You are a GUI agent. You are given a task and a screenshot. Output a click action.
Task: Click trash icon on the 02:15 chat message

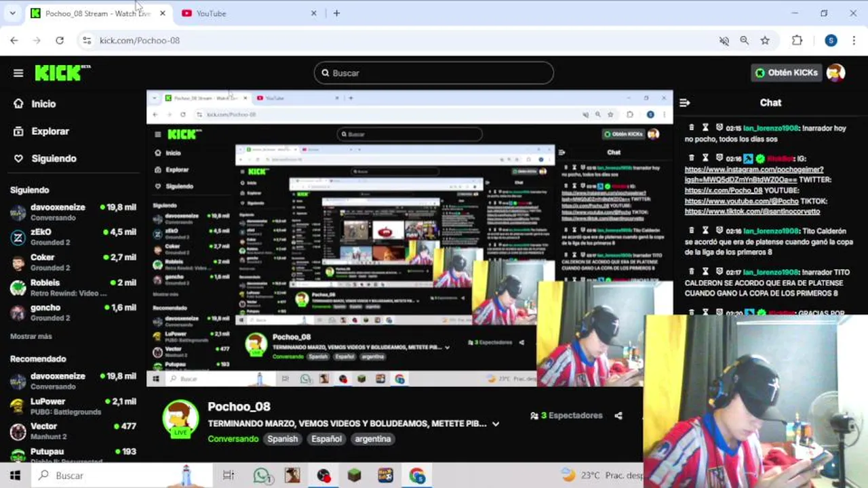[x=692, y=127]
